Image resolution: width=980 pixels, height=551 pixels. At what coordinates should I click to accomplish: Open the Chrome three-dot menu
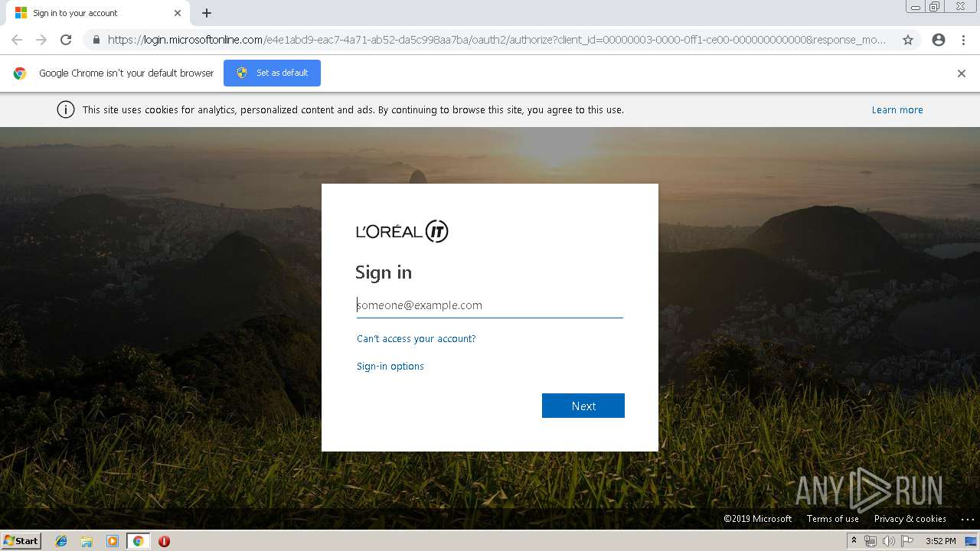click(963, 40)
